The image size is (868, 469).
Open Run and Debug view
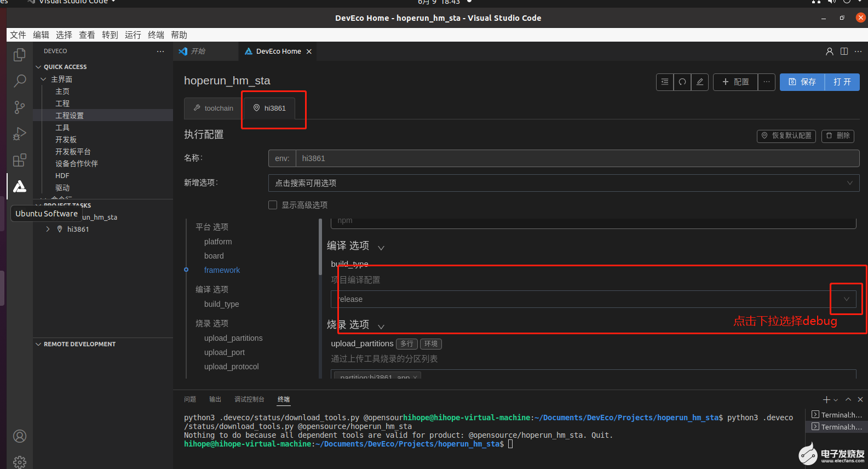click(20, 134)
